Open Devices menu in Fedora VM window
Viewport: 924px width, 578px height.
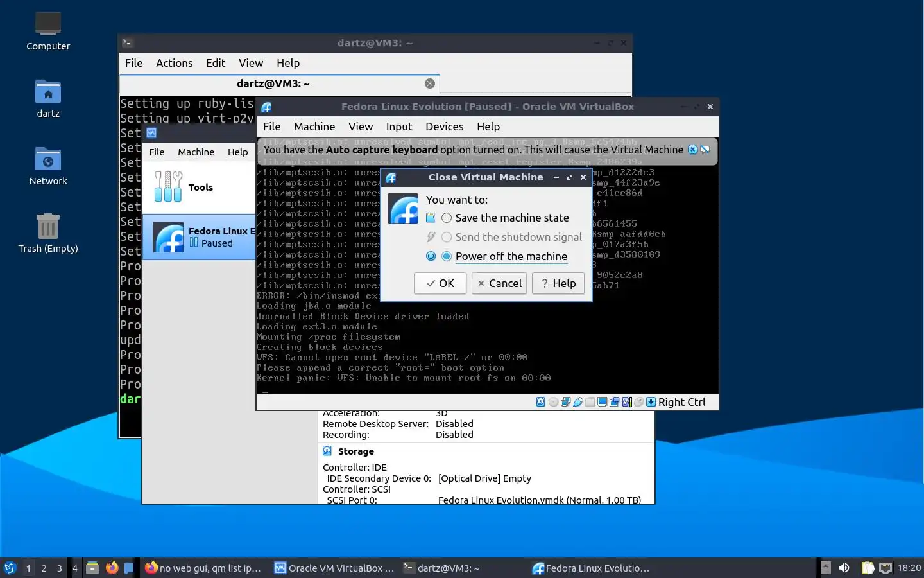pyautogui.click(x=444, y=127)
